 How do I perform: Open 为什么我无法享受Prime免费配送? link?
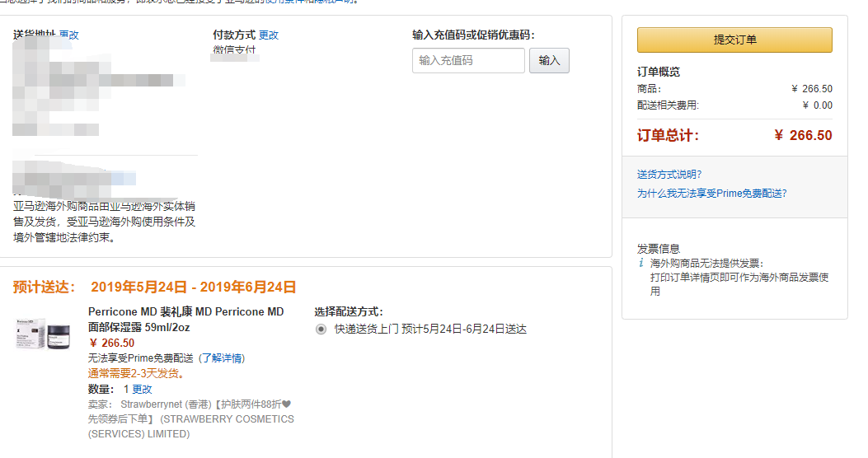pos(712,193)
